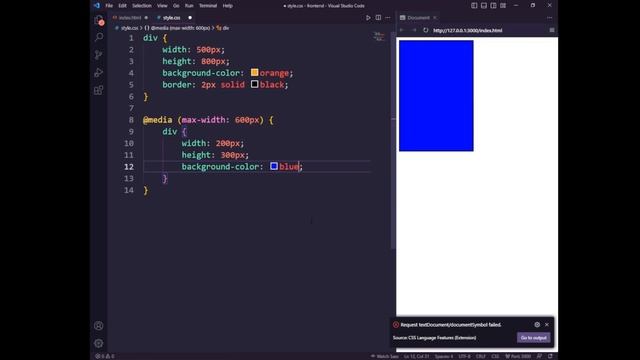Click the '@media' keyword on line 8
The image size is (640, 360).
coord(158,120)
